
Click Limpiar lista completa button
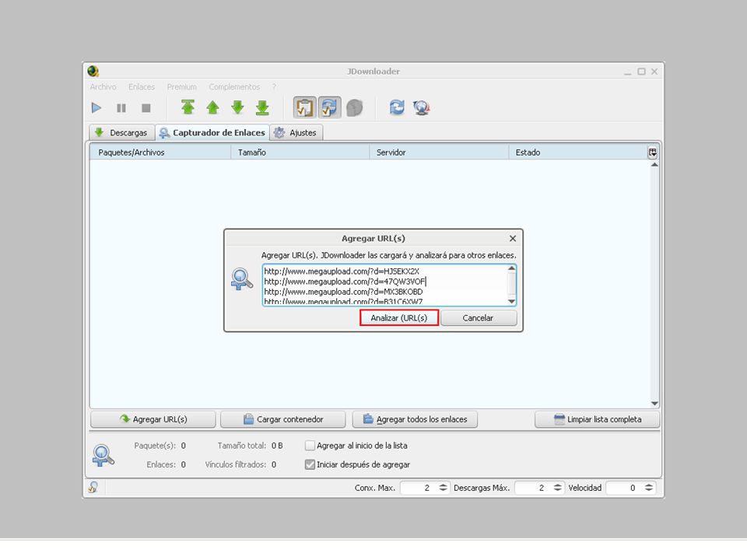point(597,419)
